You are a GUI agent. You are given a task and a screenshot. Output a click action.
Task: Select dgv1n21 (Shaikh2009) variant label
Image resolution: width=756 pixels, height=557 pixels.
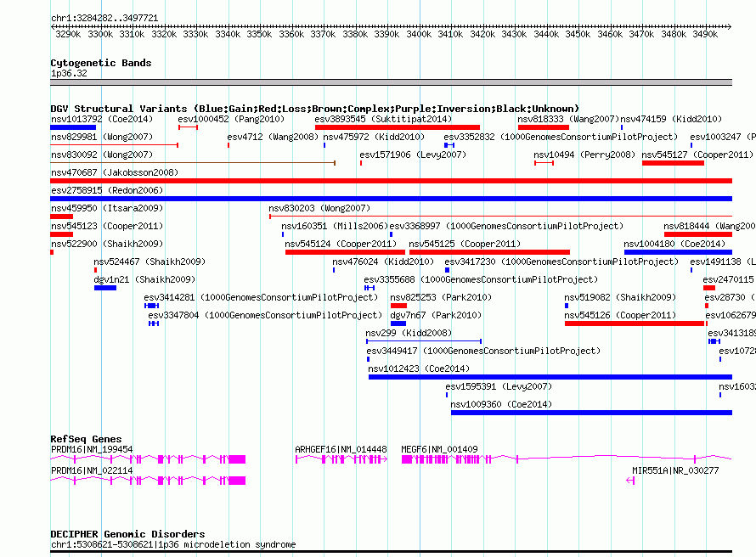tap(144, 279)
